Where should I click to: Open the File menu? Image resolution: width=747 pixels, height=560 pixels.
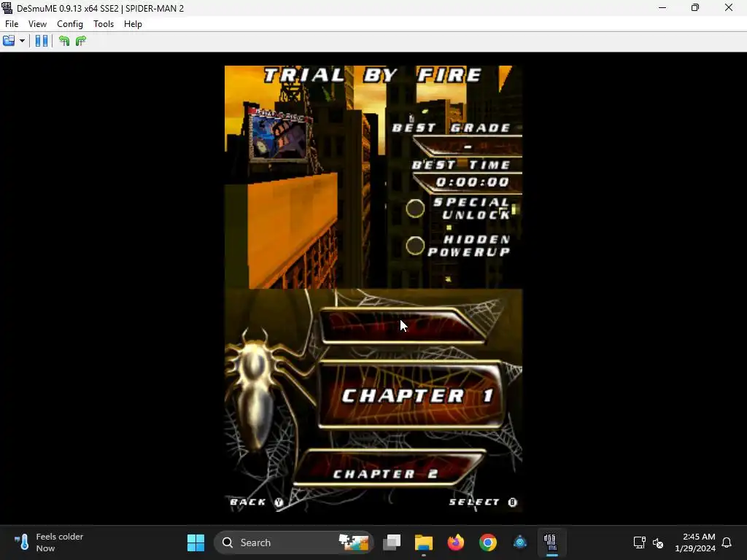coord(12,24)
